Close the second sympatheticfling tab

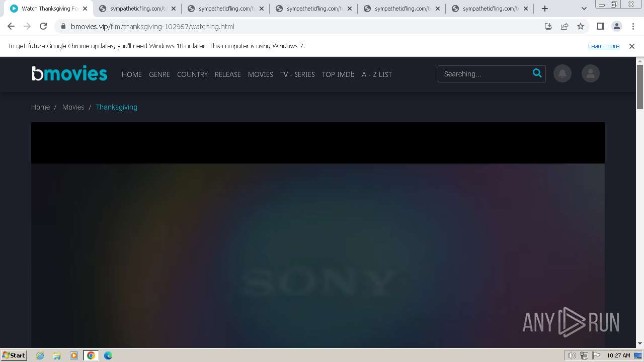(262, 9)
